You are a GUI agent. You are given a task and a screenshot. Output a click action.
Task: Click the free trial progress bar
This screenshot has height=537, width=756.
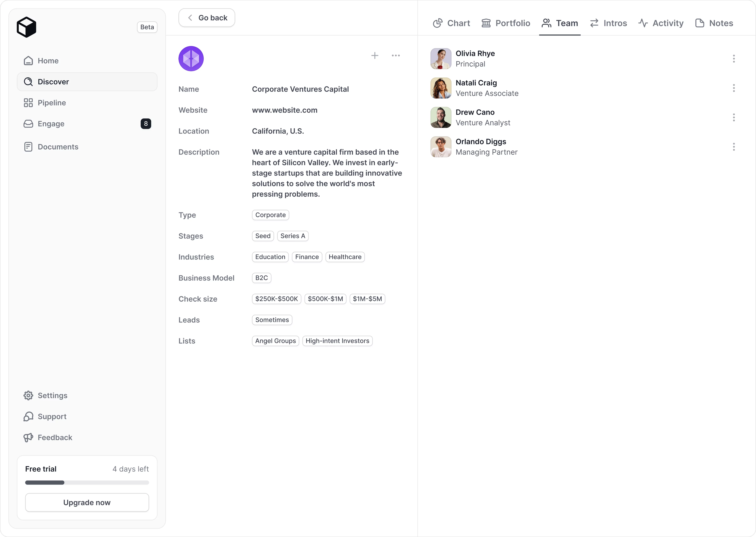point(87,483)
